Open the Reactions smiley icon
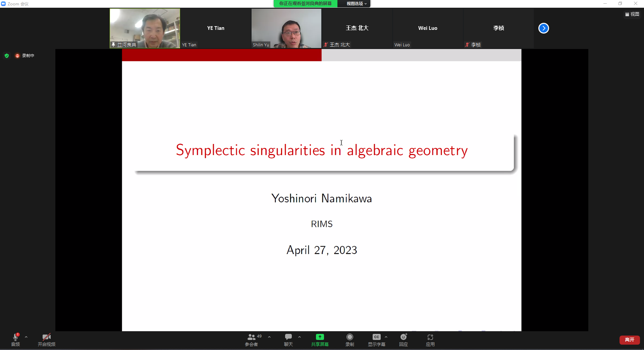The height and width of the screenshot is (350, 644). pos(404,338)
